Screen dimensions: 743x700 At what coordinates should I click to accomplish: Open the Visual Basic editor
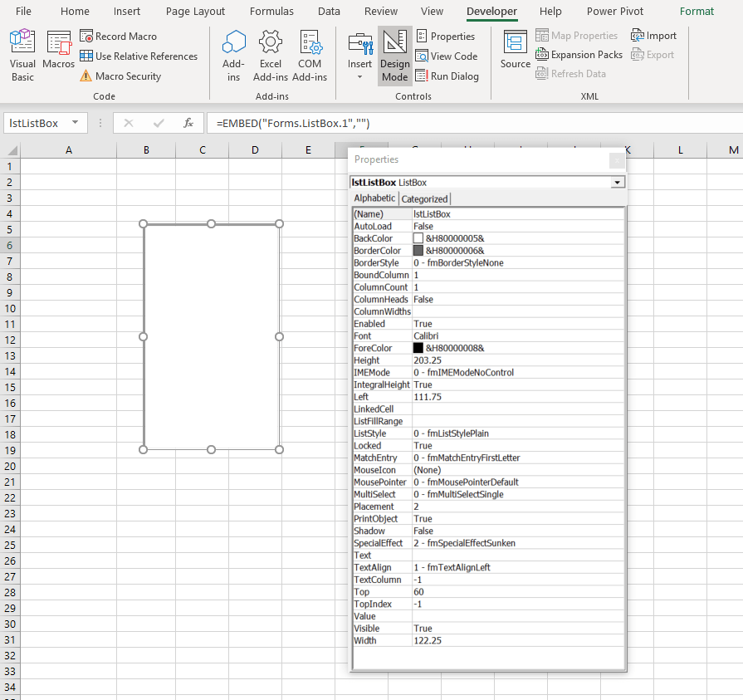22,54
